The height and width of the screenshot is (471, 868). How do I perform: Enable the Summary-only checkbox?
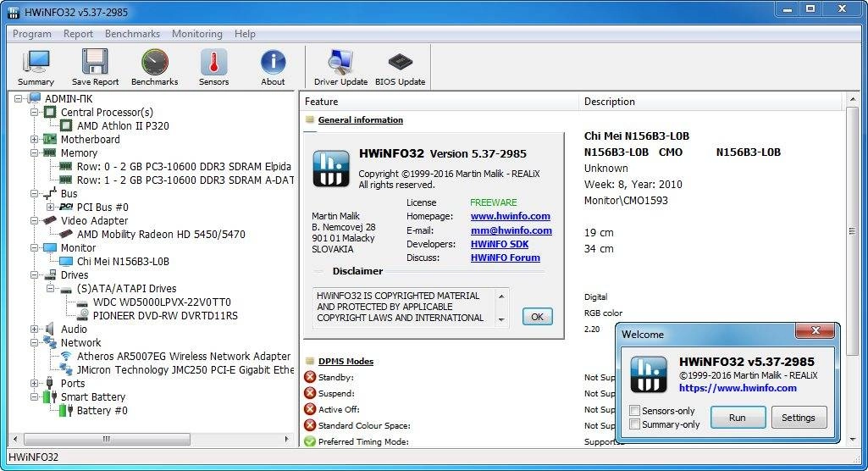pos(635,424)
